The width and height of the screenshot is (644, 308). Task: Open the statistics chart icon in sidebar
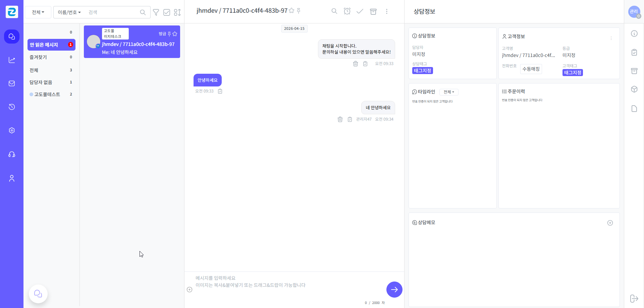tap(12, 60)
